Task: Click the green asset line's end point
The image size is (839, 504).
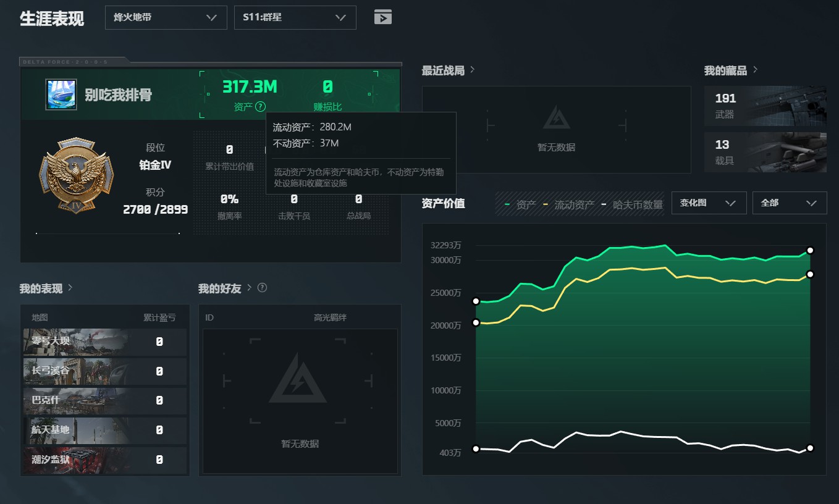Action: tap(810, 250)
